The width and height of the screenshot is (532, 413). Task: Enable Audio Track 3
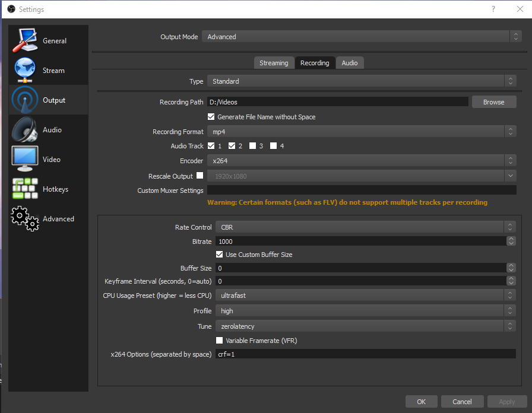(252, 146)
